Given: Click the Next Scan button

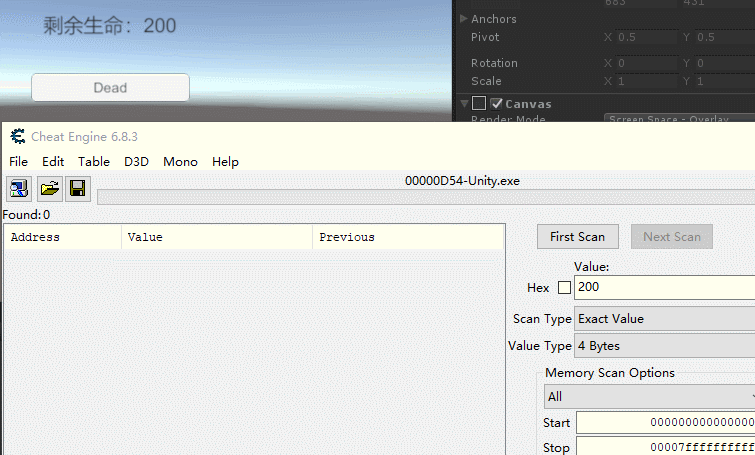Looking at the screenshot, I should (x=672, y=237).
